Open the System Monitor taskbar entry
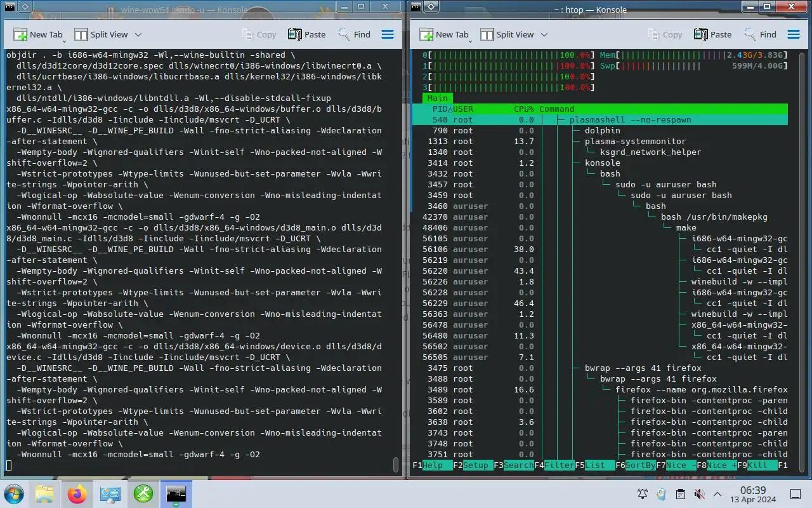 tap(110, 493)
